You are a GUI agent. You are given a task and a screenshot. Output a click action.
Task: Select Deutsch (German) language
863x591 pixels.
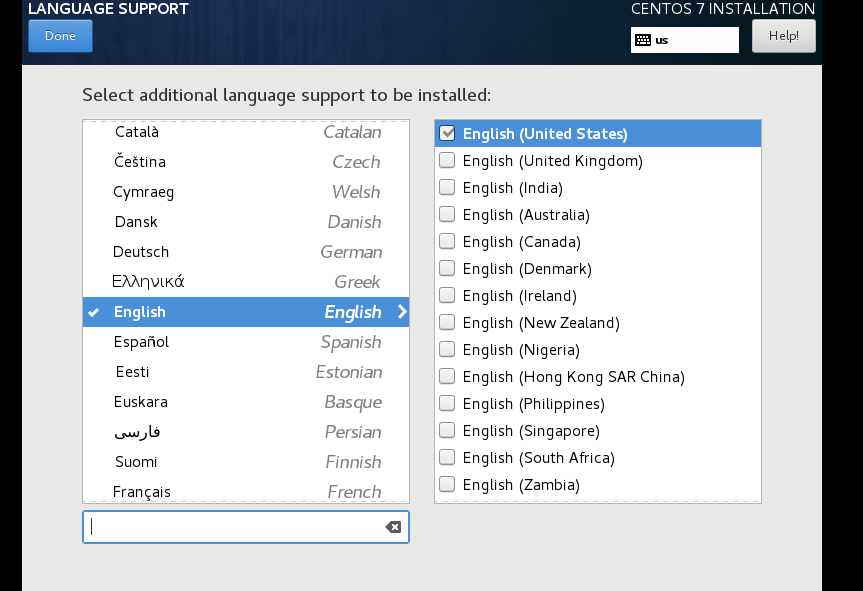246,252
